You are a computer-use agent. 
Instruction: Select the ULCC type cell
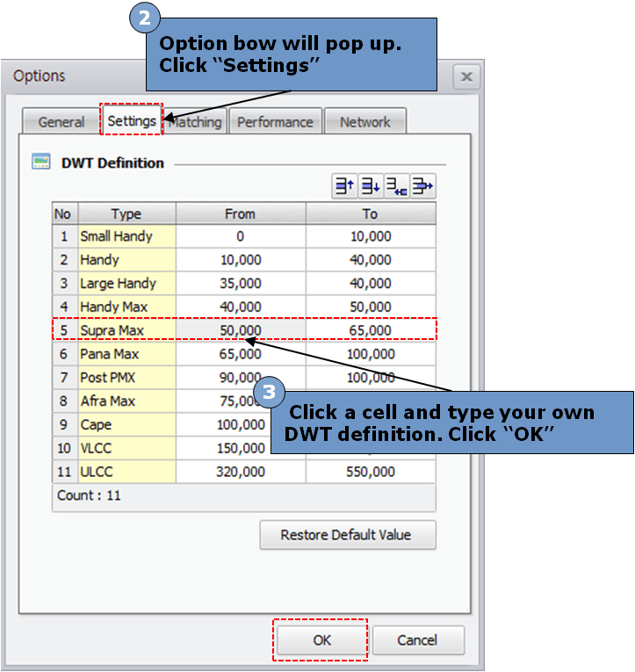(x=126, y=472)
